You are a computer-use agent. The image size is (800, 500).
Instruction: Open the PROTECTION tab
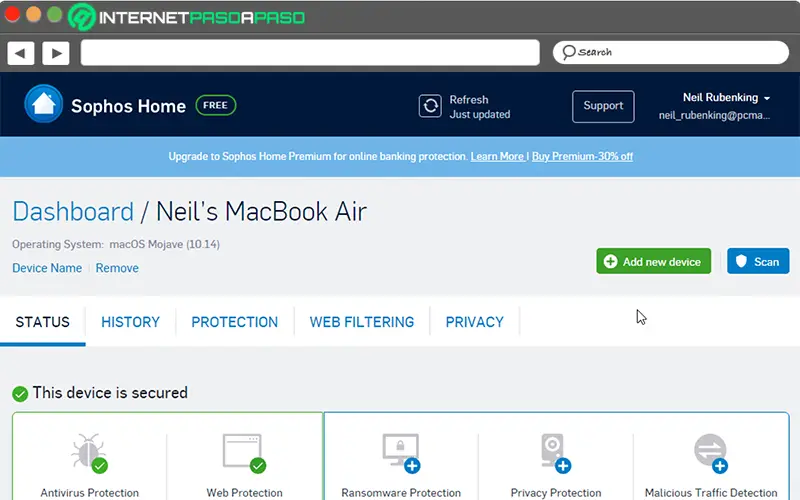pos(234,322)
